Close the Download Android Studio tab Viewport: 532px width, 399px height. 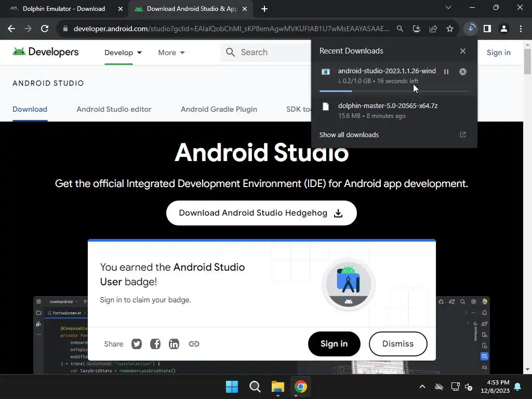(245, 9)
